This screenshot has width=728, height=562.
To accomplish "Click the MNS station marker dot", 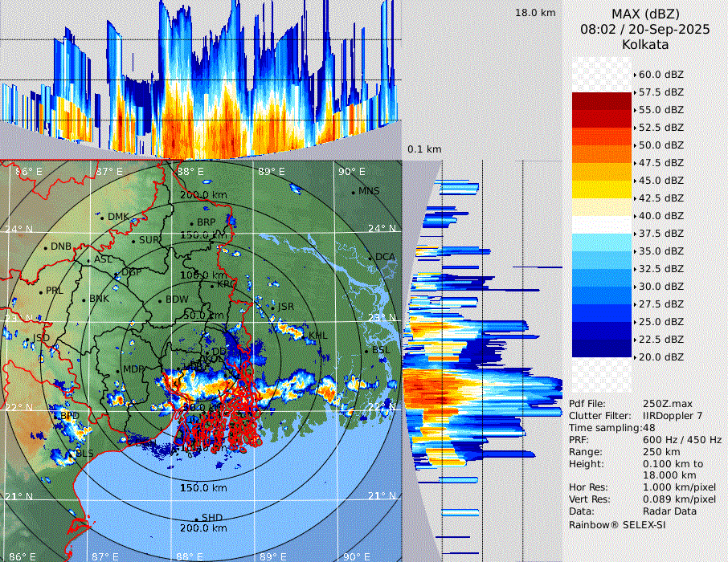I will coord(354,193).
